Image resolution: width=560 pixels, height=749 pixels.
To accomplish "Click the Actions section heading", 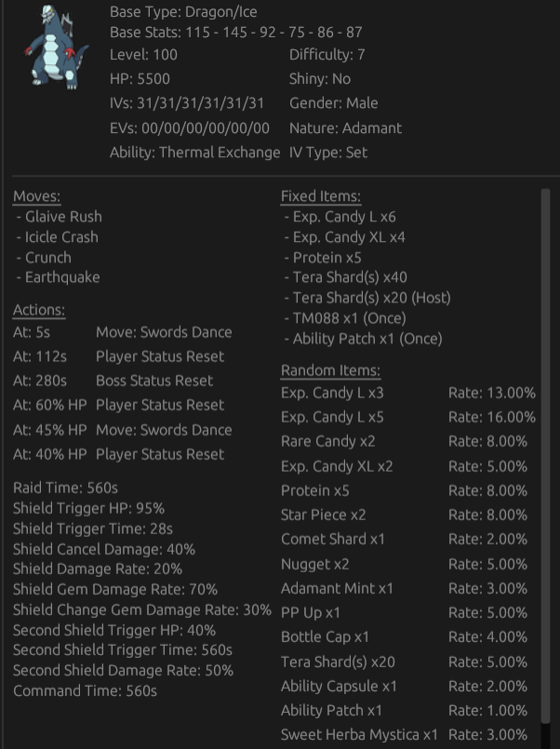I will 39,310.
